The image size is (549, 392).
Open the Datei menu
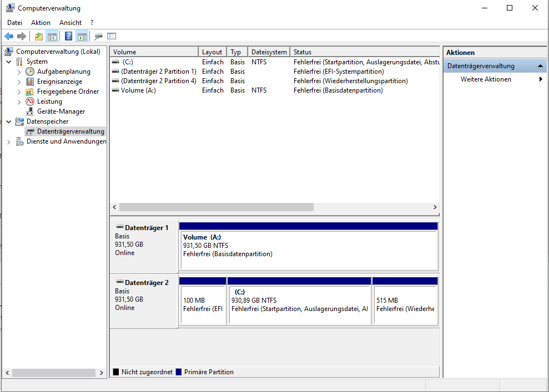click(x=14, y=22)
